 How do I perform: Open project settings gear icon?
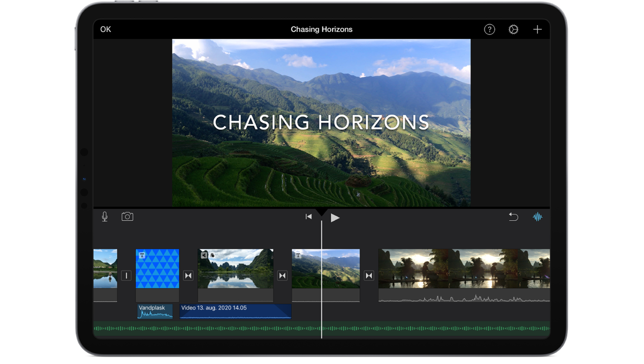coord(514,30)
